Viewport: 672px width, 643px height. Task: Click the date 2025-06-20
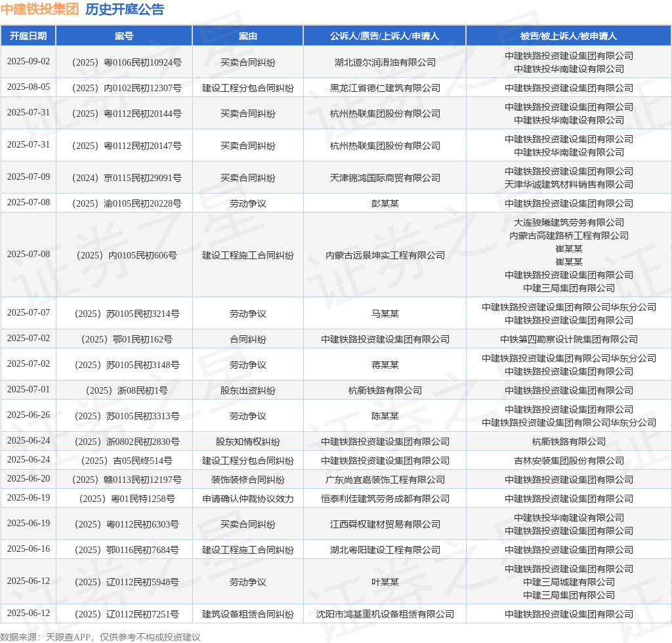pyautogui.click(x=28, y=478)
